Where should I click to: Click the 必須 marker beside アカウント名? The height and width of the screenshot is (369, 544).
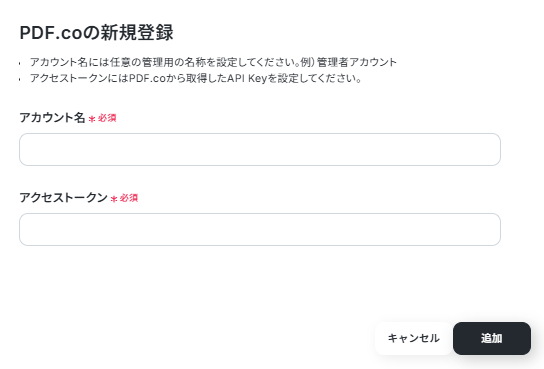107,118
